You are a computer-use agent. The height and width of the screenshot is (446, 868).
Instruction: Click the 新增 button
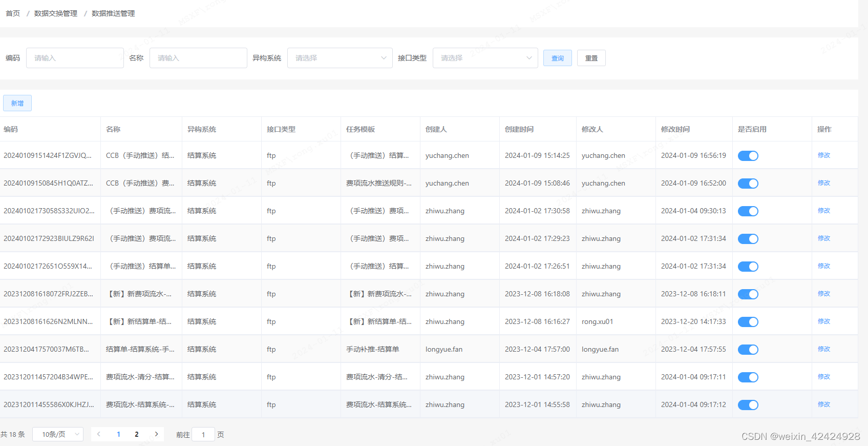tap(17, 103)
